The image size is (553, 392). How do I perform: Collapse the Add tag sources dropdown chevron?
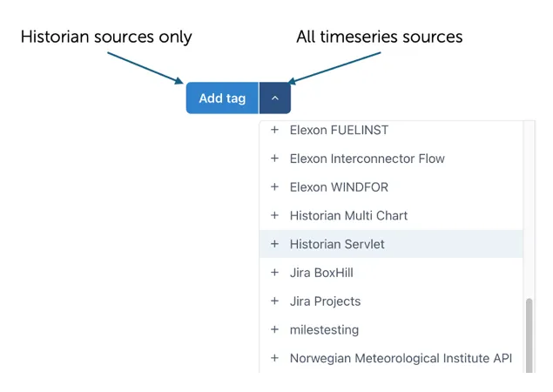(275, 98)
